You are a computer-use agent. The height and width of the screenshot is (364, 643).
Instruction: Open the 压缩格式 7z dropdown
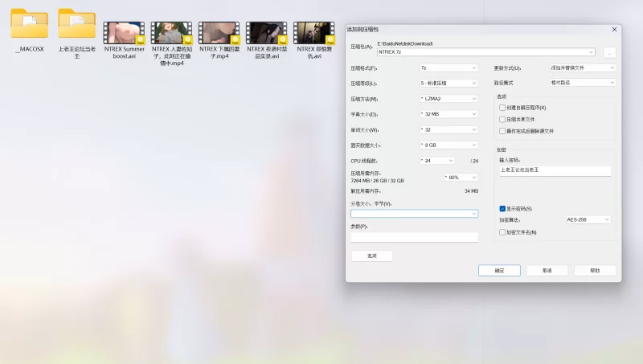(448, 67)
